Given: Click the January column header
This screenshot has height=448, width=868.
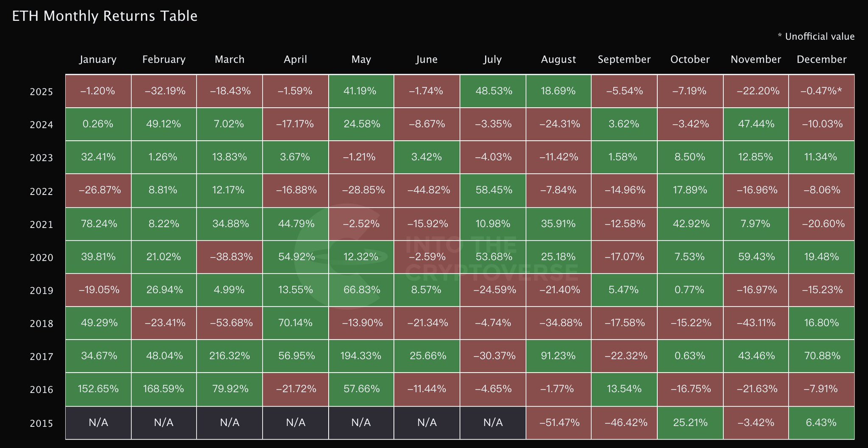Looking at the screenshot, I should 98,59.
